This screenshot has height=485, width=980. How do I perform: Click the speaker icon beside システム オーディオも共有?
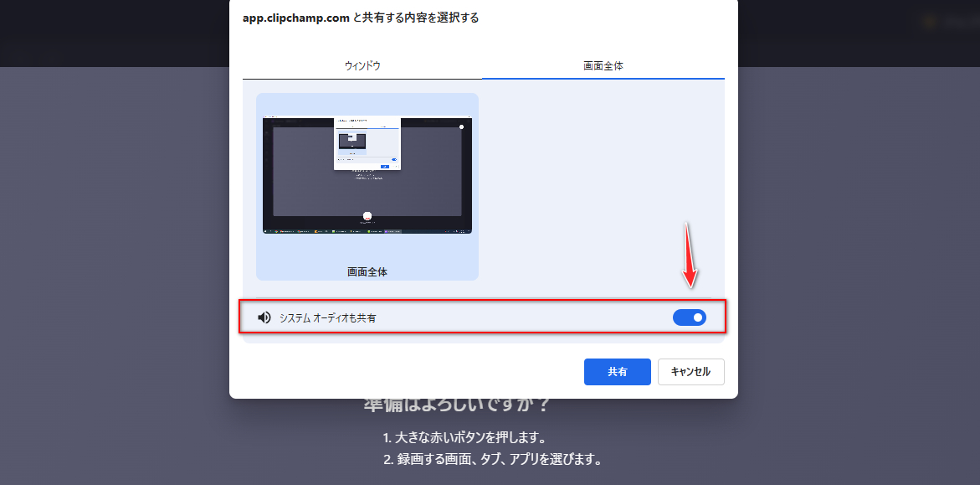[264, 317]
